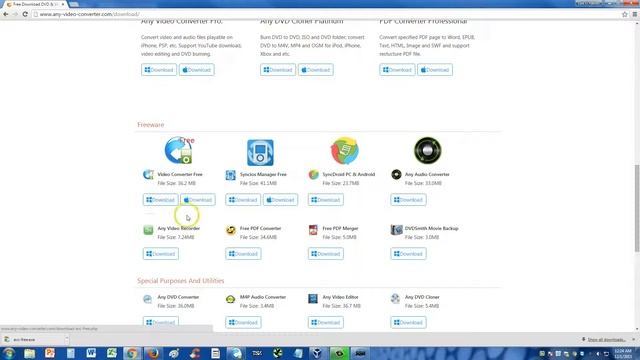Open the Chrome menu icon
The width and height of the screenshot is (640, 360).
(x=635, y=14)
